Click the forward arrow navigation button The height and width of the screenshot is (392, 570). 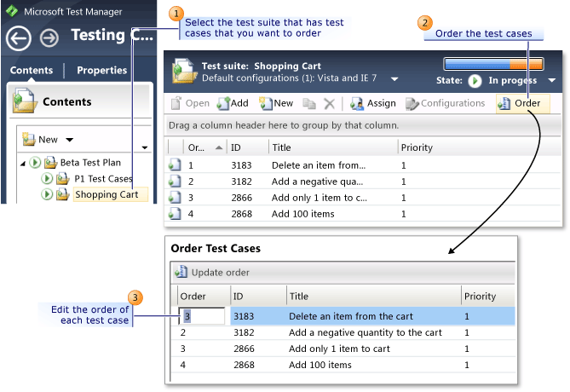pos(49,37)
